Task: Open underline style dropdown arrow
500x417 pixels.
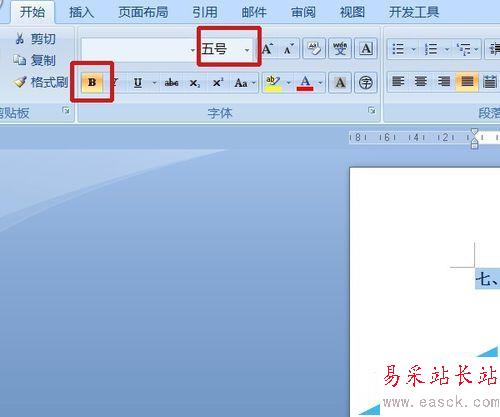Action: click(x=154, y=82)
